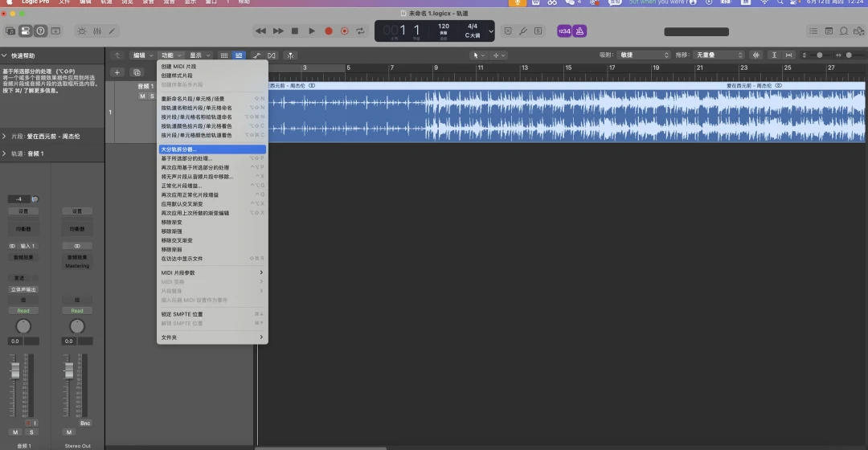Image resolution: width=868 pixels, height=450 pixels.
Task: Click the Waveform Zoom icon
Action: 756,55
